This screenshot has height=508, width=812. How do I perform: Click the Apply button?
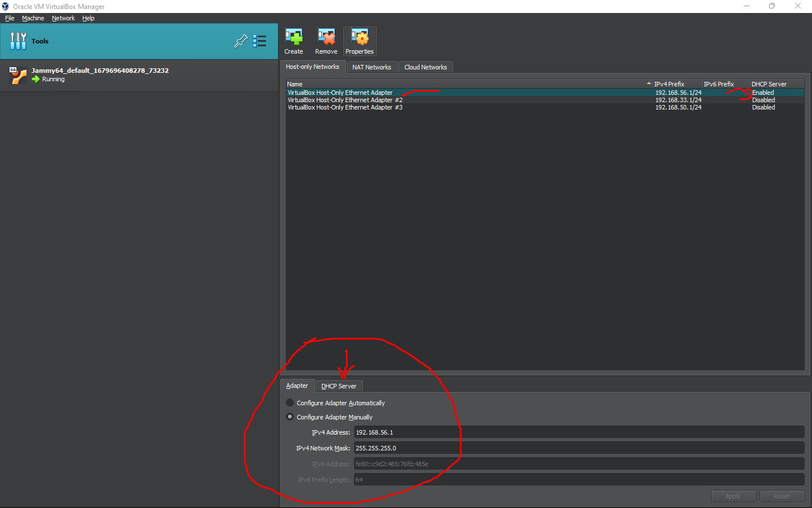tap(733, 496)
